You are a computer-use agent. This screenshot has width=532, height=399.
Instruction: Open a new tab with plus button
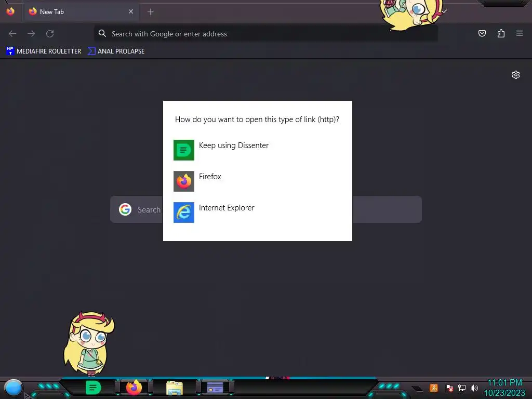click(151, 12)
